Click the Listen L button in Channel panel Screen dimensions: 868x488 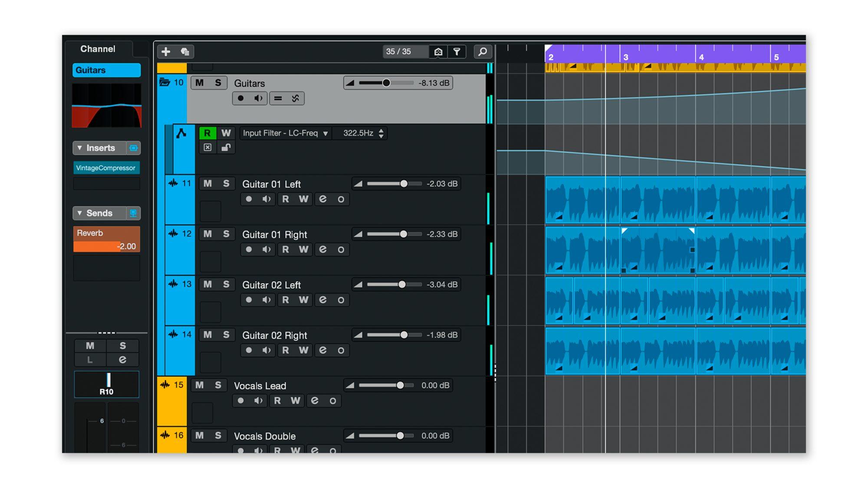(90, 360)
